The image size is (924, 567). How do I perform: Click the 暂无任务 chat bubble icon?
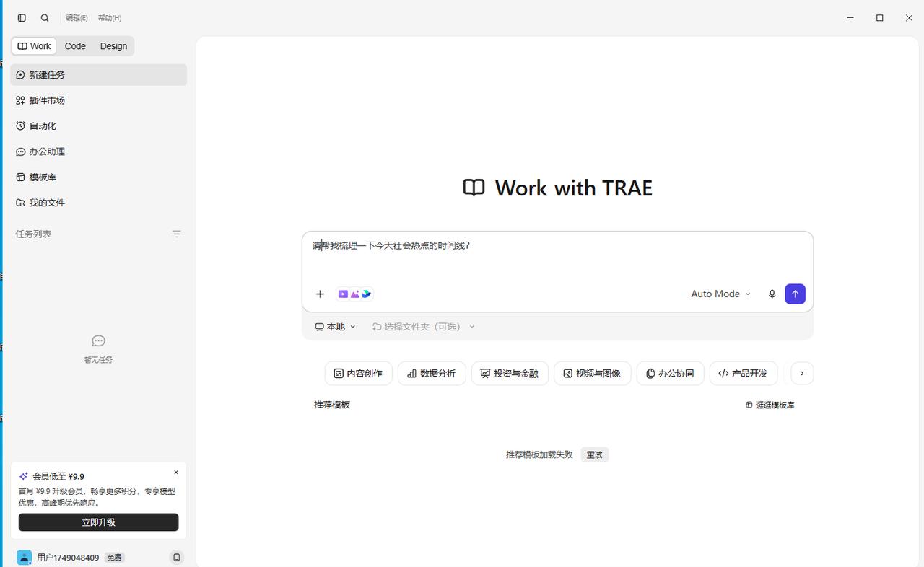pos(99,340)
